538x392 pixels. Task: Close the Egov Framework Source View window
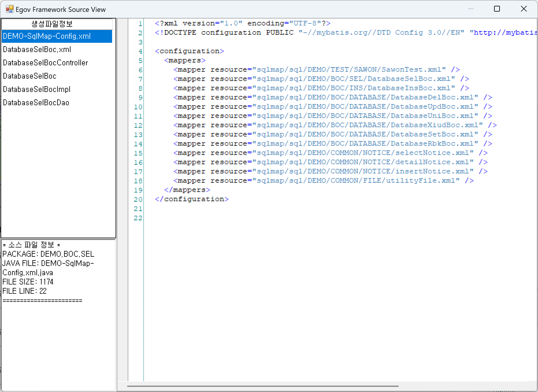524,9
